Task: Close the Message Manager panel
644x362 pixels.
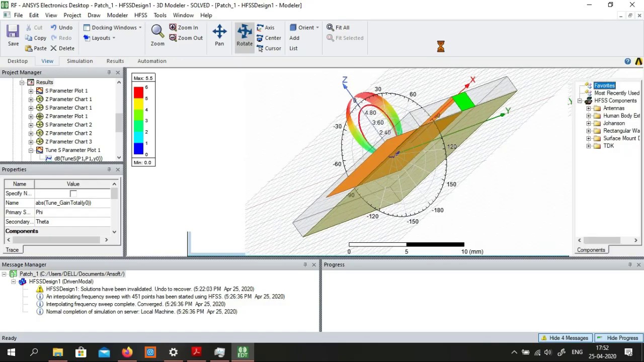Action: [314, 264]
